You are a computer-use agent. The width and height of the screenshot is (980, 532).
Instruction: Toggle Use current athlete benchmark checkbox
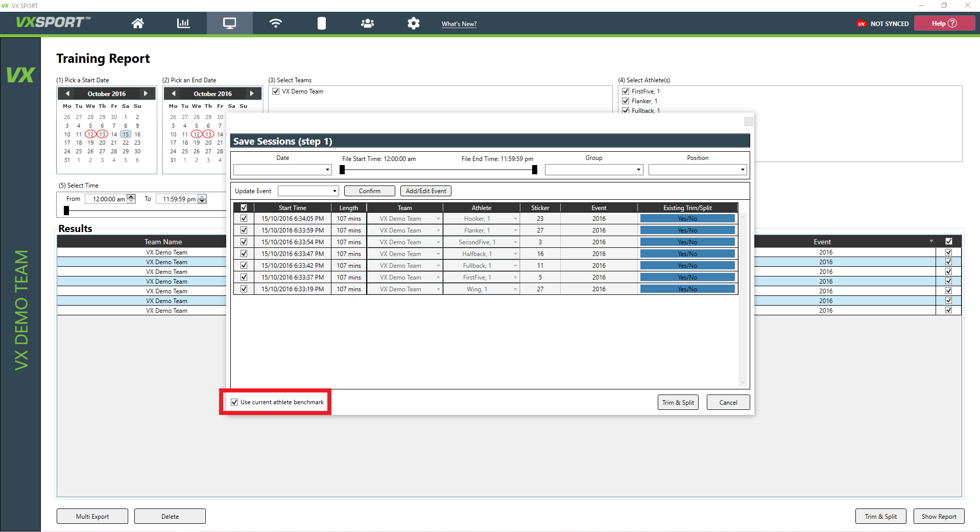pos(234,402)
